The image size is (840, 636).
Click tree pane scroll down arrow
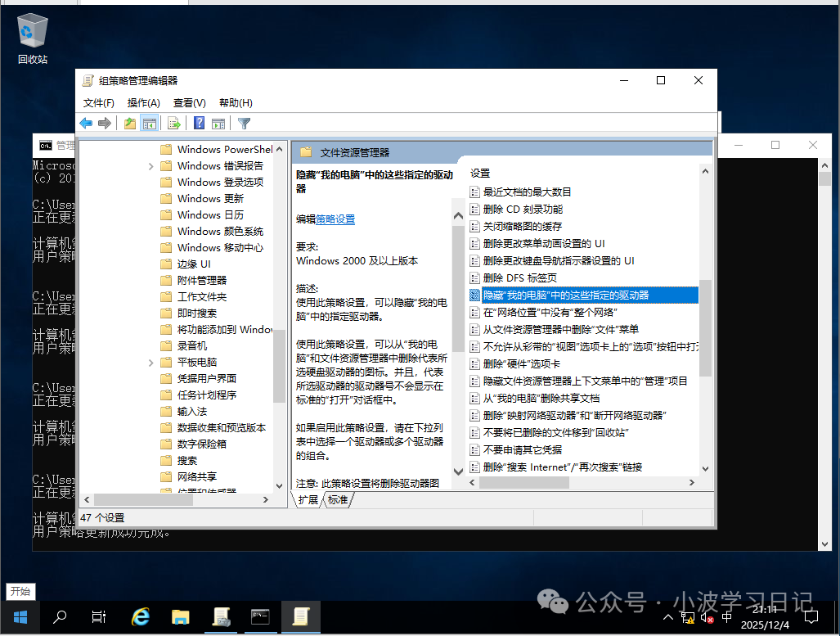click(x=279, y=486)
